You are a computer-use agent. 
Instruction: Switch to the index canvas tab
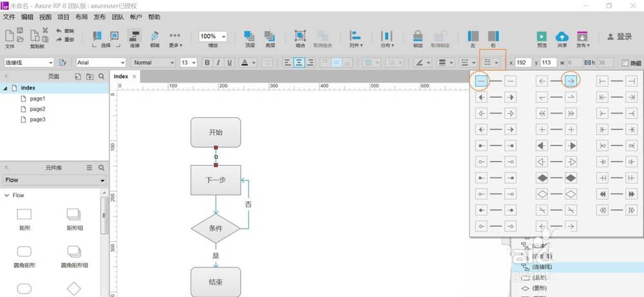tap(121, 77)
